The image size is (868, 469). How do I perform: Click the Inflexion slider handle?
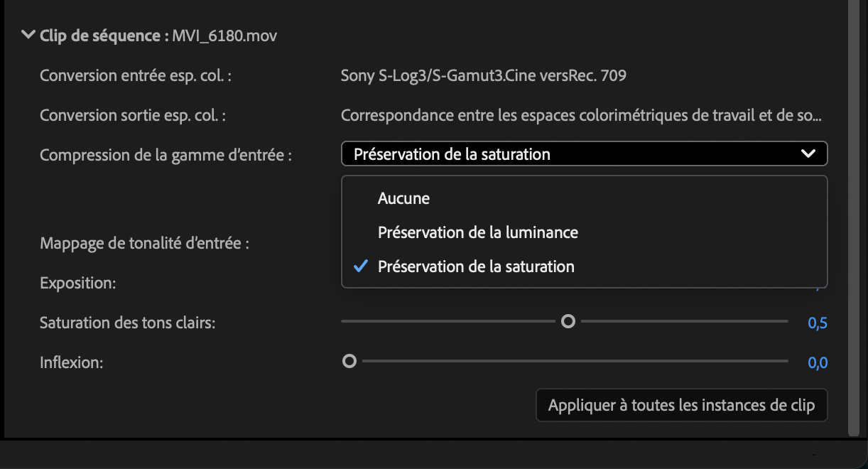[x=349, y=362]
